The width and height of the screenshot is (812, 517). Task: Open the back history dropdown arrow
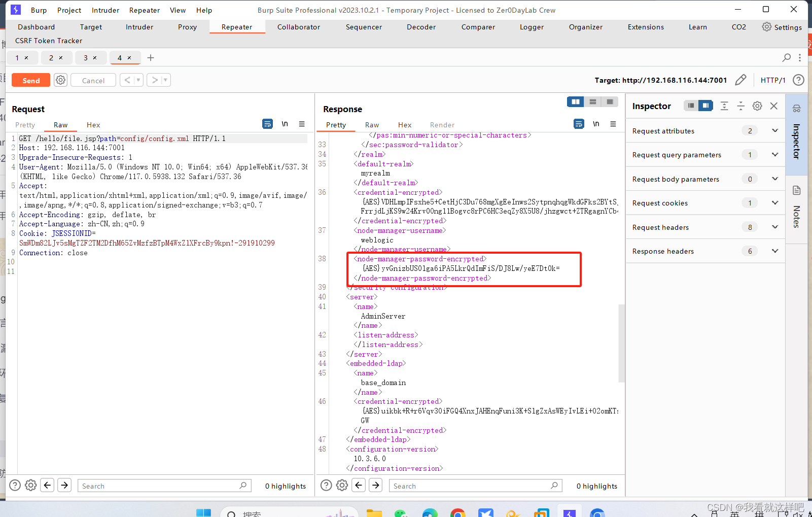(x=138, y=80)
